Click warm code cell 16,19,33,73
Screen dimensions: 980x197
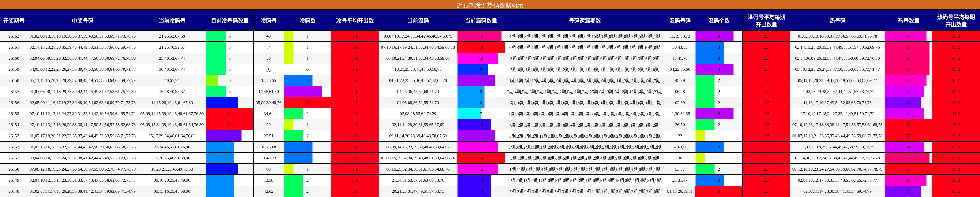coord(680,36)
